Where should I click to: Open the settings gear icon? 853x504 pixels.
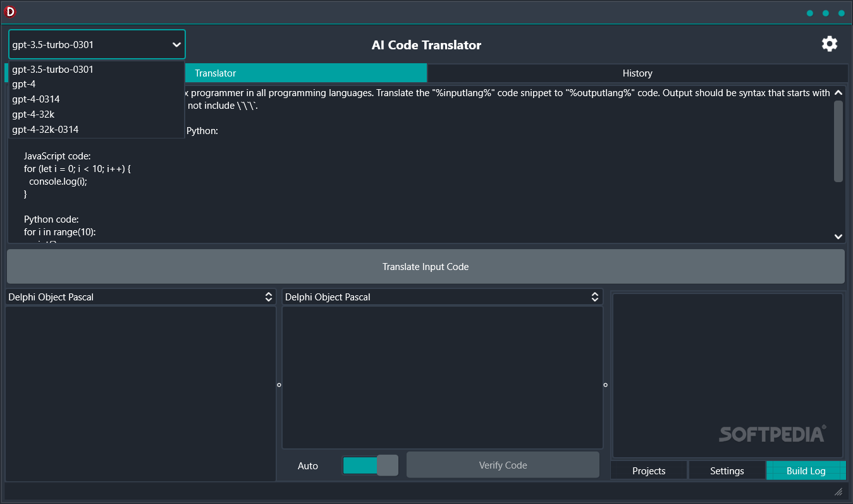click(x=829, y=44)
